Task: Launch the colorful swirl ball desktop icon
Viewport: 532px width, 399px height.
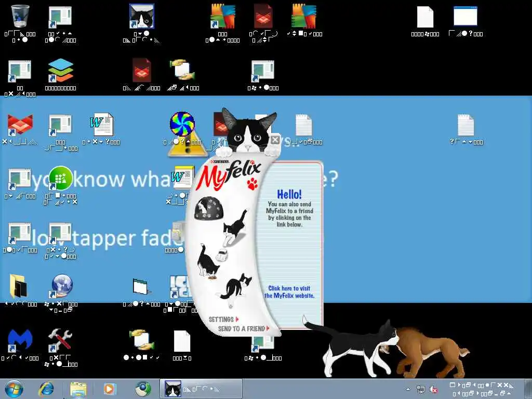Action: point(182,124)
